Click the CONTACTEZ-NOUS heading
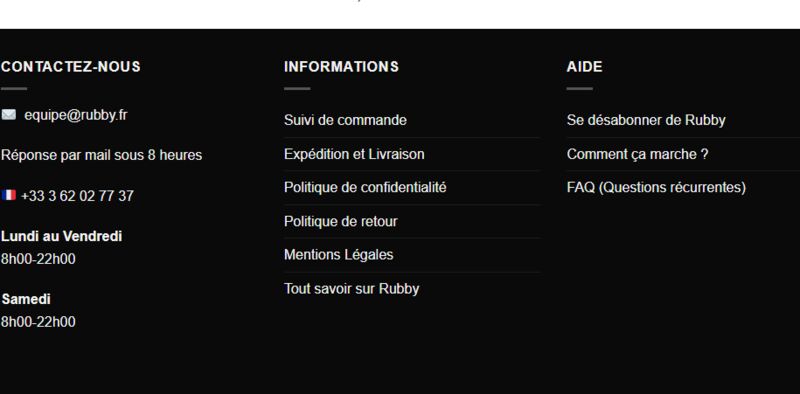The width and height of the screenshot is (800, 394). coord(70,67)
